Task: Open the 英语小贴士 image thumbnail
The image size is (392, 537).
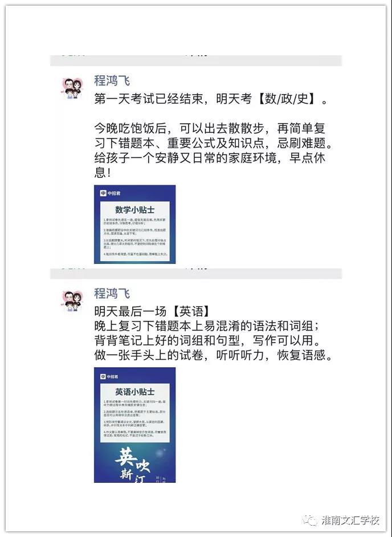Action: tap(135, 425)
